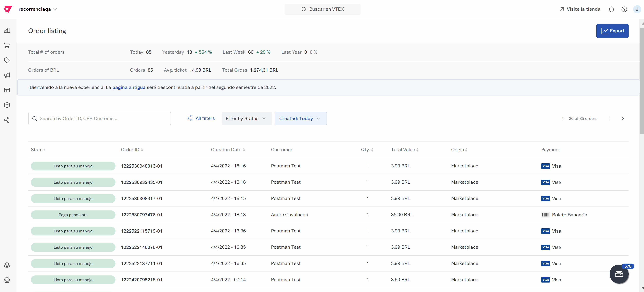This screenshot has height=292, width=644.
Task: Open the help question mark icon
Action: tap(624, 9)
